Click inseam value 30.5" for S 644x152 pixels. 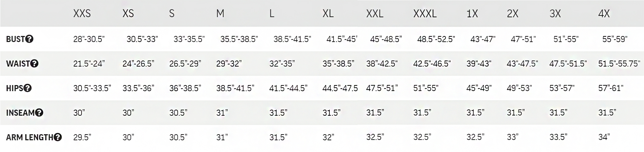tap(178, 113)
